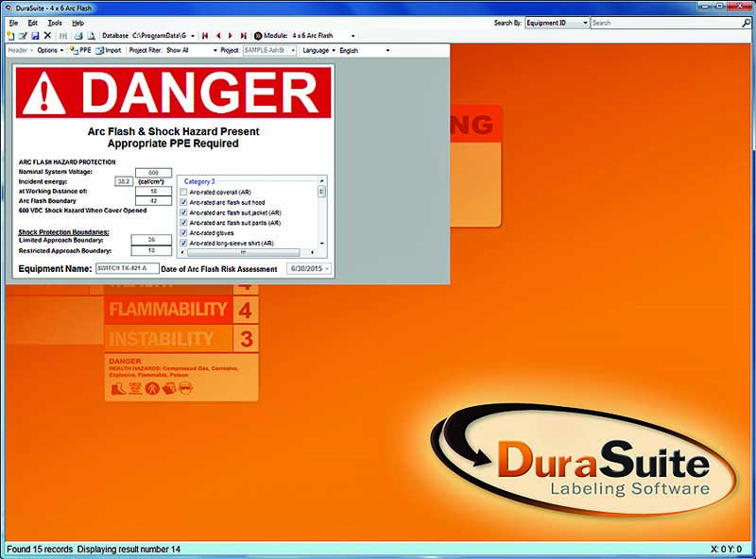Click the PPE list scroll left arrow
756x559 pixels.
click(182, 252)
